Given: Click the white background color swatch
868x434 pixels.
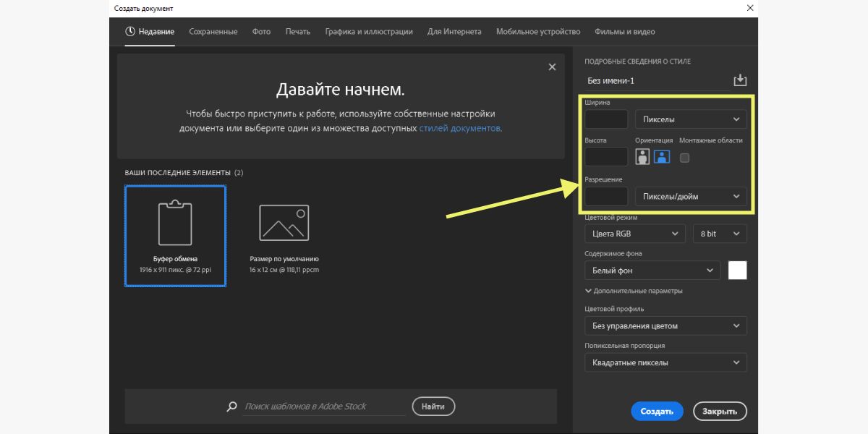Looking at the screenshot, I should click(x=737, y=271).
